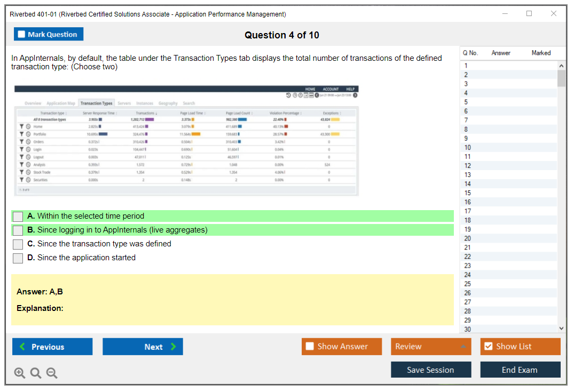This screenshot has height=392, width=574.
Task: Go to the Previous question
Action: pyautogui.click(x=52, y=347)
